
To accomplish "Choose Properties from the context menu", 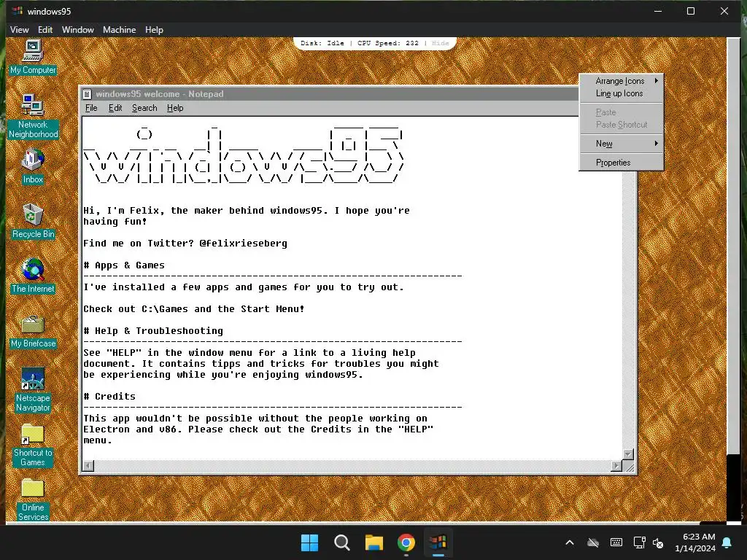I will [x=622, y=163].
